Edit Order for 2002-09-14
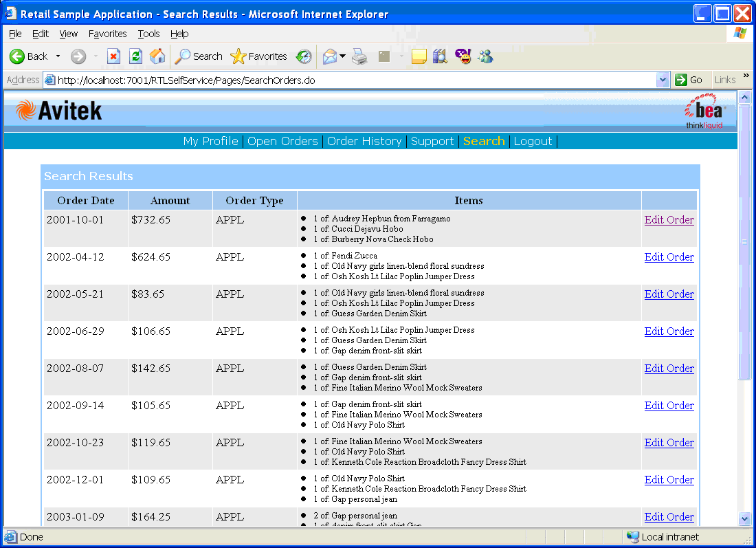This screenshot has width=756, height=548. tap(669, 406)
